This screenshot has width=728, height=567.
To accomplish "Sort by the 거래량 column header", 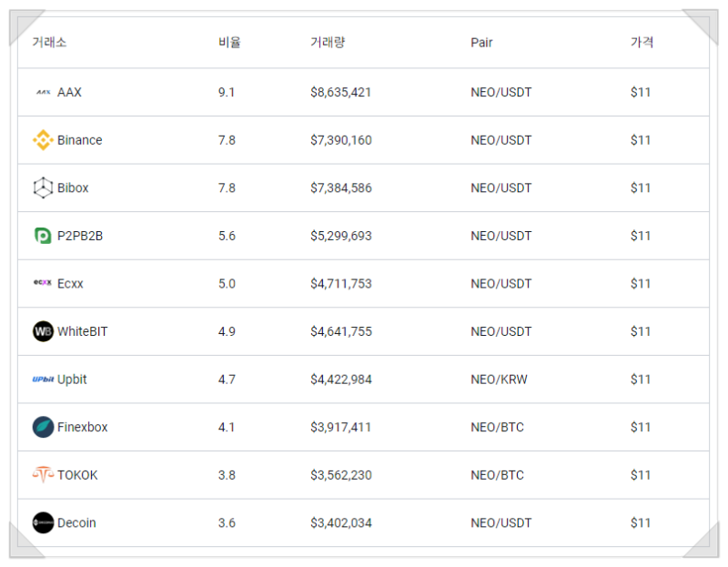I will click(328, 42).
